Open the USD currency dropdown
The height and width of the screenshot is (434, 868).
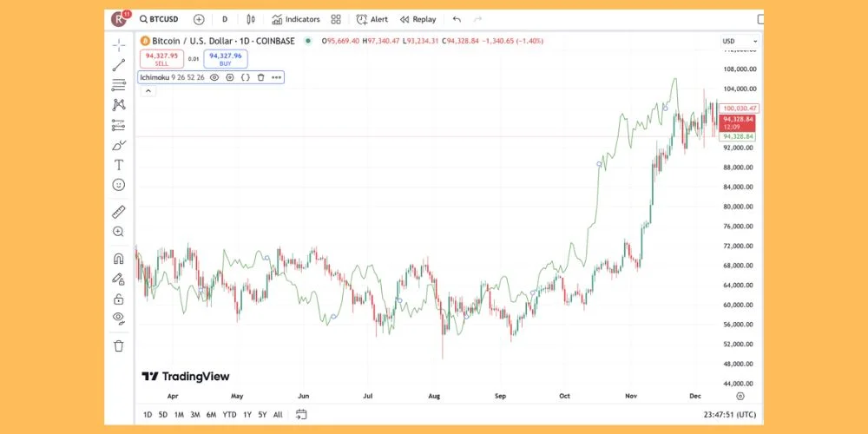(740, 41)
